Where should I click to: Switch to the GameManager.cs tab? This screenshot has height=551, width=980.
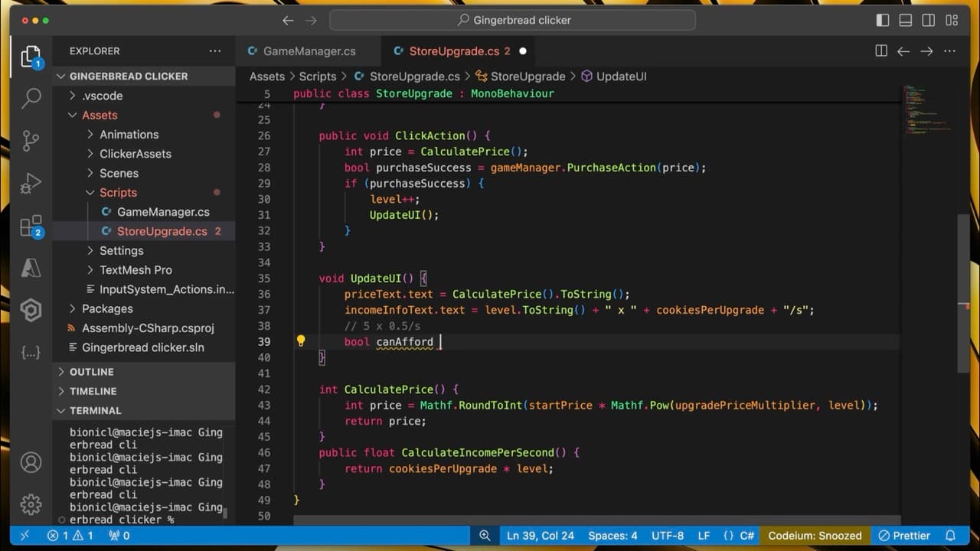point(309,51)
